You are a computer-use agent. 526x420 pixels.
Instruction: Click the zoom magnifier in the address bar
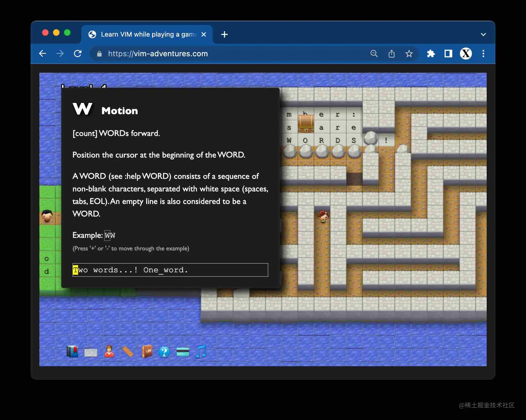374,54
